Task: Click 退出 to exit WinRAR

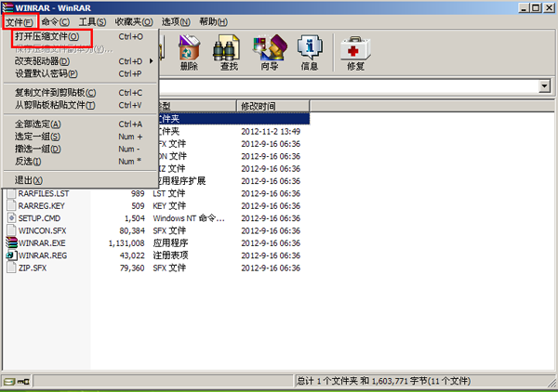Action: click(x=28, y=179)
